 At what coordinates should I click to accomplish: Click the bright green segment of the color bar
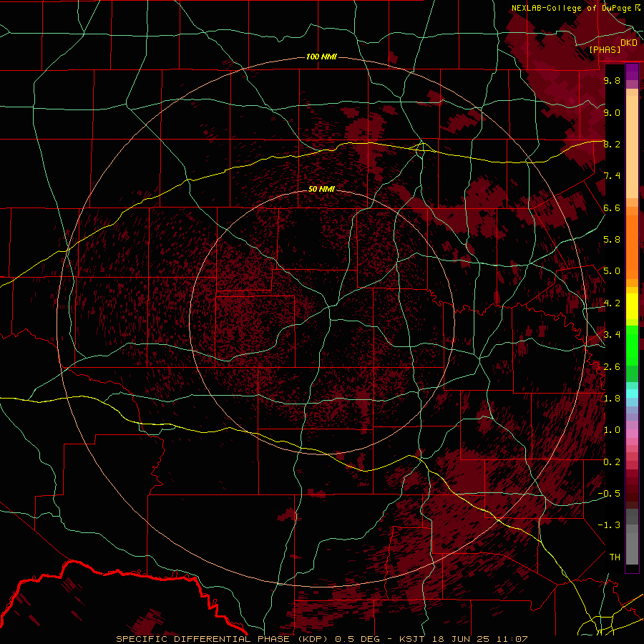pos(632,346)
